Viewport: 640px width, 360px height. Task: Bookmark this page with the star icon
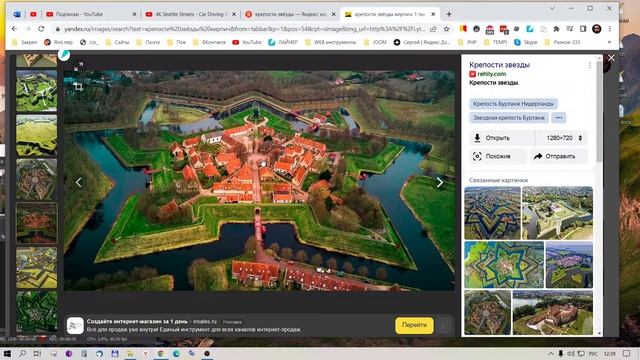click(447, 29)
